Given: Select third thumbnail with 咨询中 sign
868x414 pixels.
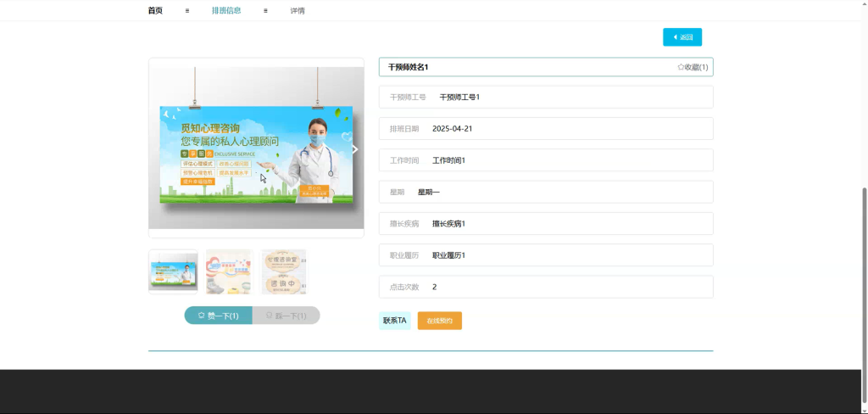Looking at the screenshot, I should click(283, 271).
